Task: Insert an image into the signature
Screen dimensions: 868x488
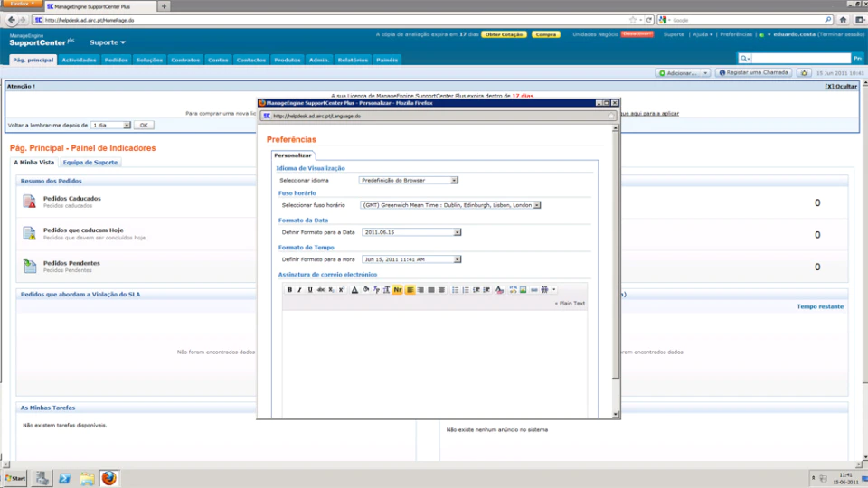Action: pyautogui.click(x=524, y=290)
